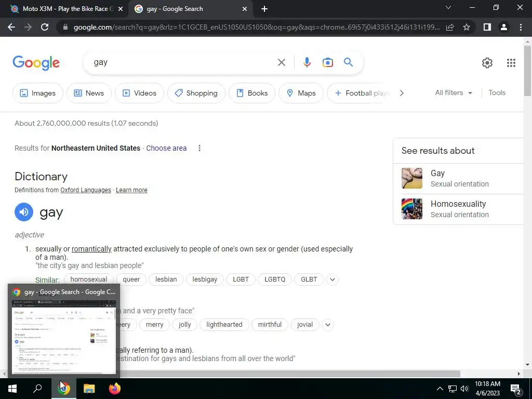The height and width of the screenshot is (399, 532).
Task: Clear the search box with the X icon
Action: click(281, 62)
